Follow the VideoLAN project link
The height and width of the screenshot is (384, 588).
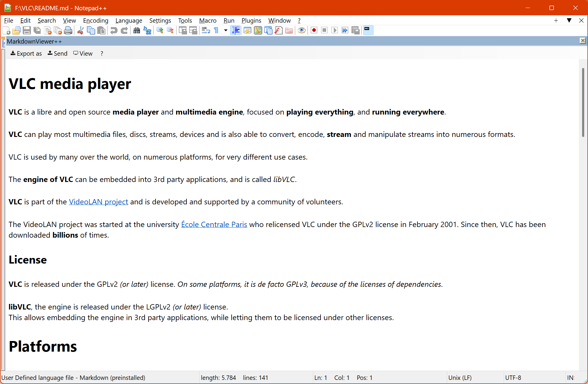pyautogui.click(x=98, y=202)
